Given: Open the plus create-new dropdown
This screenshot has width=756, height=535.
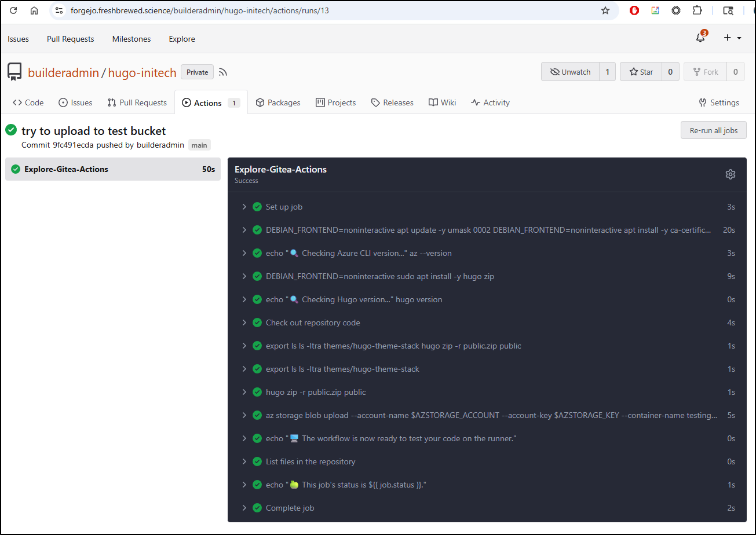Looking at the screenshot, I should 732,38.
